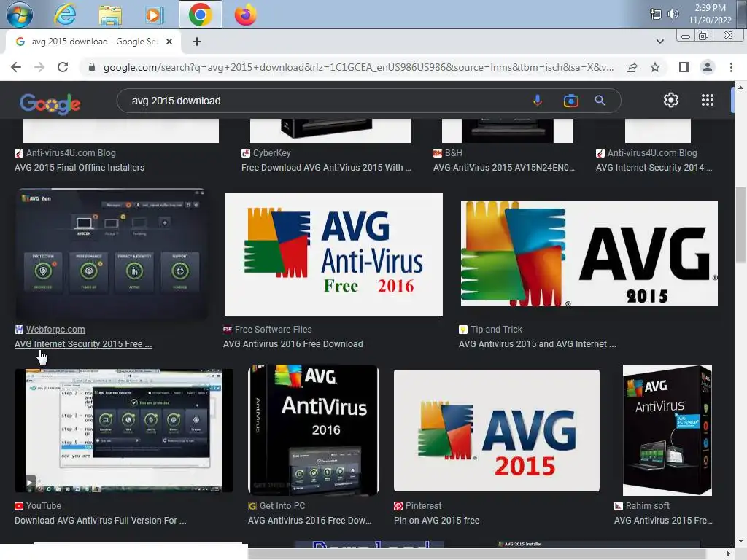Open the Rahim soft AVG Antivirus 2015 link
The width and height of the screenshot is (747, 560).
pos(663,521)
